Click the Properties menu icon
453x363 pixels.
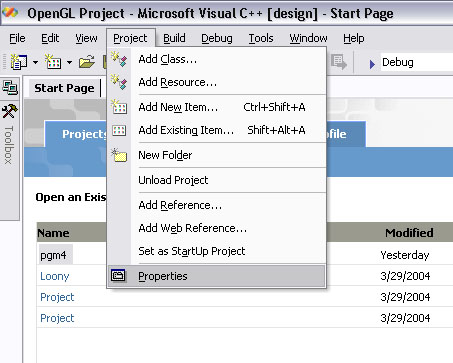click(x=118, y=276)
